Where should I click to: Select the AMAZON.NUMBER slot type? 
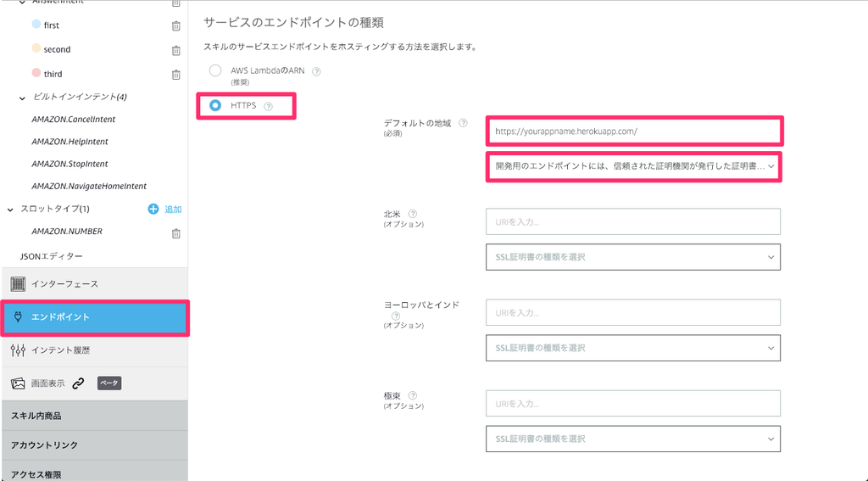click(67, 231)
